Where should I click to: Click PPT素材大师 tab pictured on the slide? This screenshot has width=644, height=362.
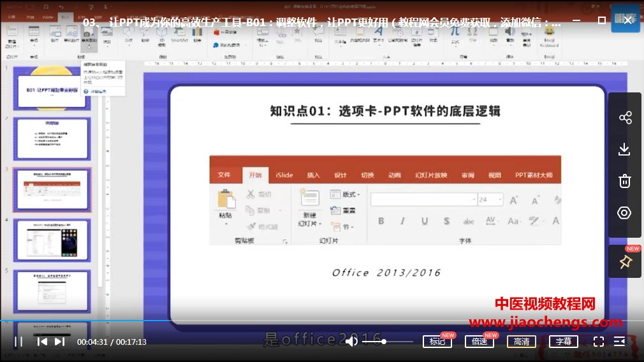tap(534, 175)
